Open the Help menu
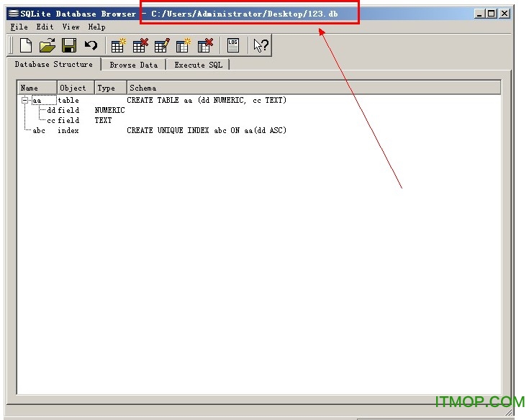This screenshot has width=529, height=420. coord(97,27)
